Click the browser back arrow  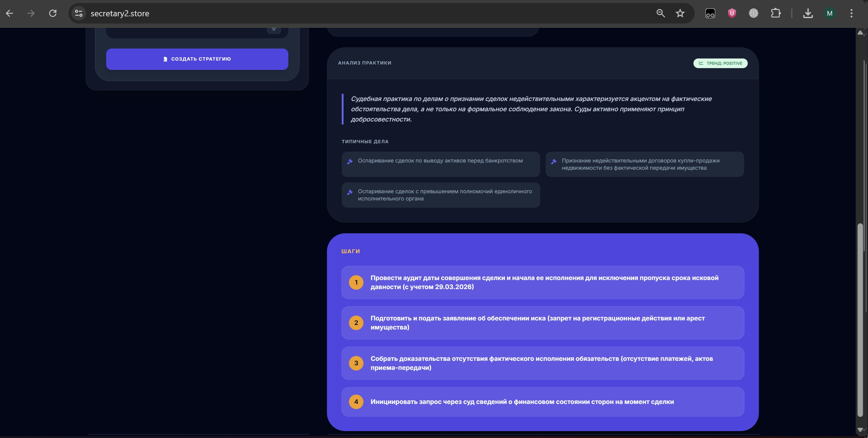[x=9, y=14]
